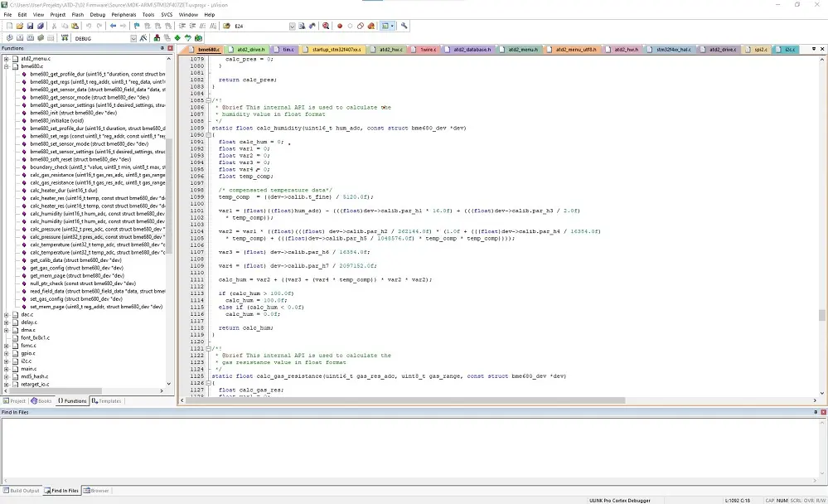
Task: Open the Peripherals menu
Action: (124, 14)
